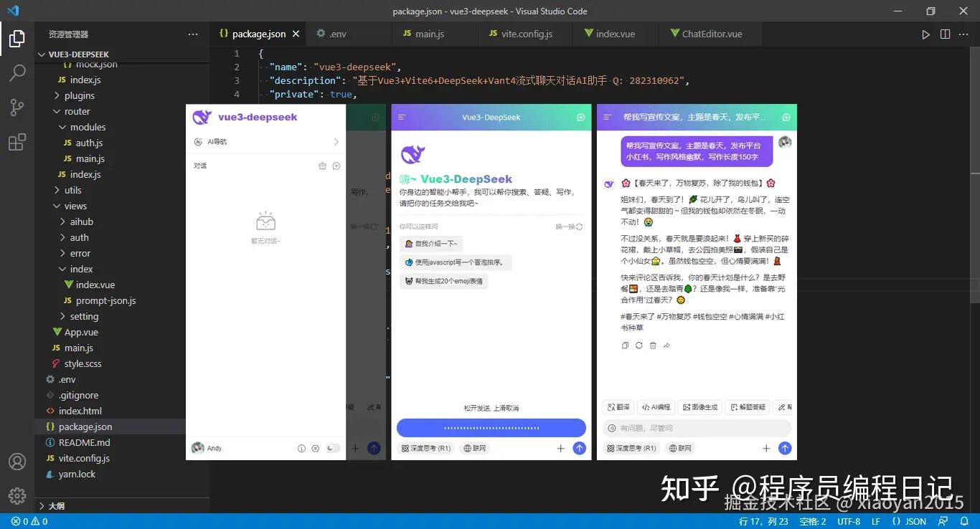Open the AI导航 section chevron

(x=334, y=141)
